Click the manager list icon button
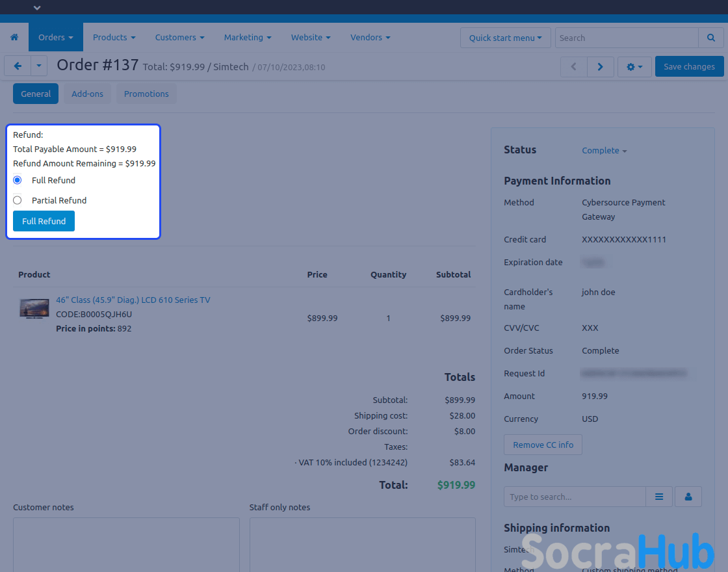 coord(659,497)
